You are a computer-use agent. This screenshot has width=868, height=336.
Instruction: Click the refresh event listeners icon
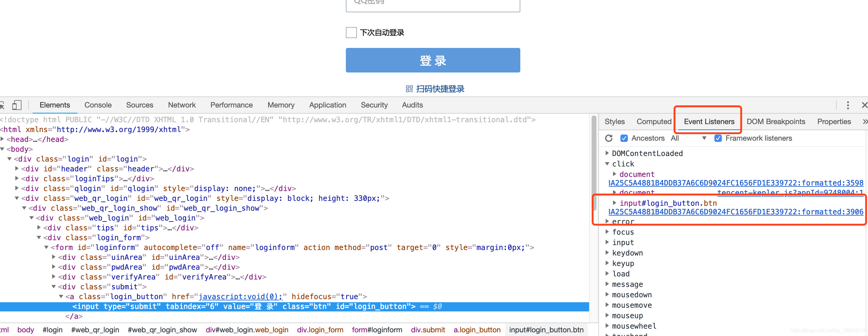point(608,138)
